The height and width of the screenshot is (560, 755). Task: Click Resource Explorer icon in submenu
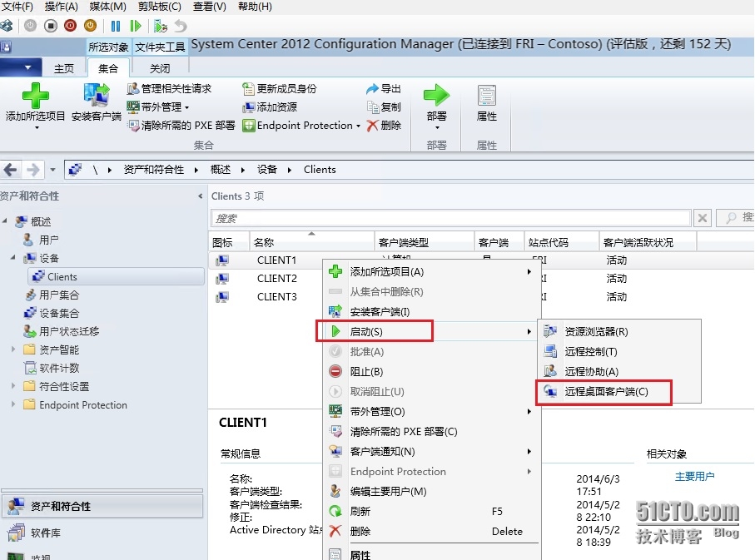click(550, 331)
